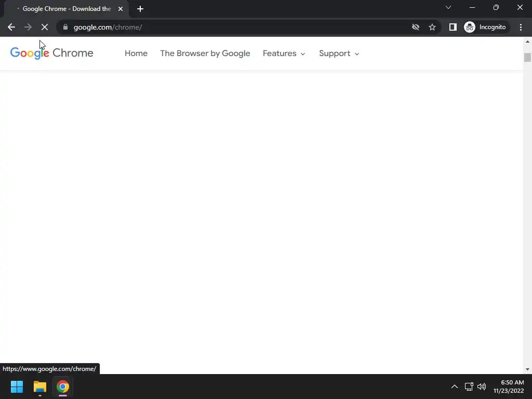Open the volume tray icon
The width and height of the screenshot is (532, 399).
tap(482, 387)
